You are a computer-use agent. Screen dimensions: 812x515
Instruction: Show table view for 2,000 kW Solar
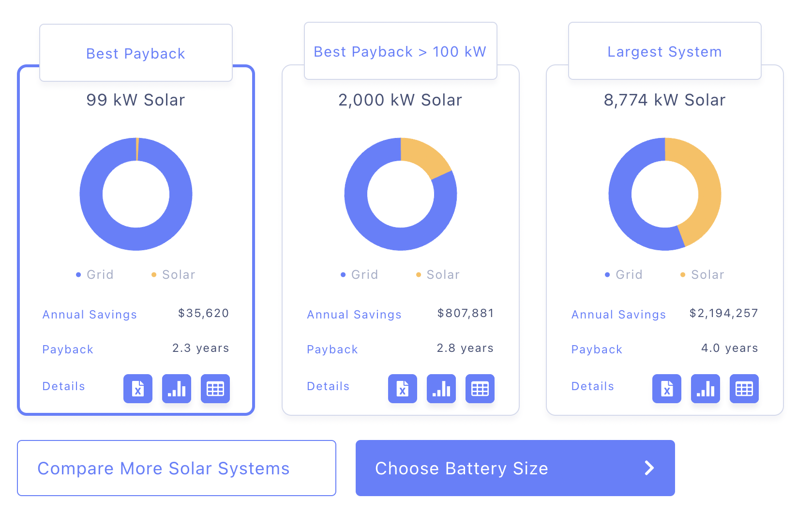[x=480, y=389]
